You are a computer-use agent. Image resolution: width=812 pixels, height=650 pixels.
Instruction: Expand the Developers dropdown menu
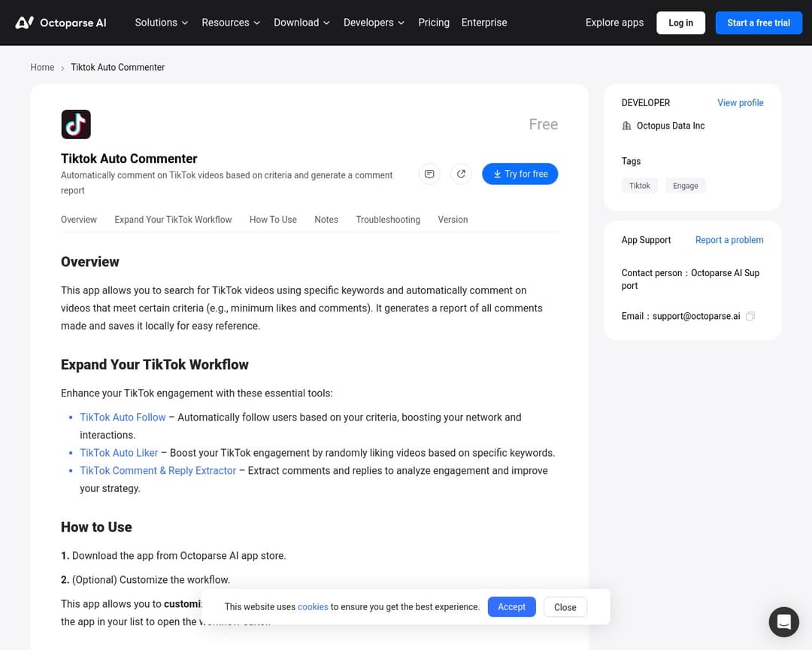coord(374,23)
